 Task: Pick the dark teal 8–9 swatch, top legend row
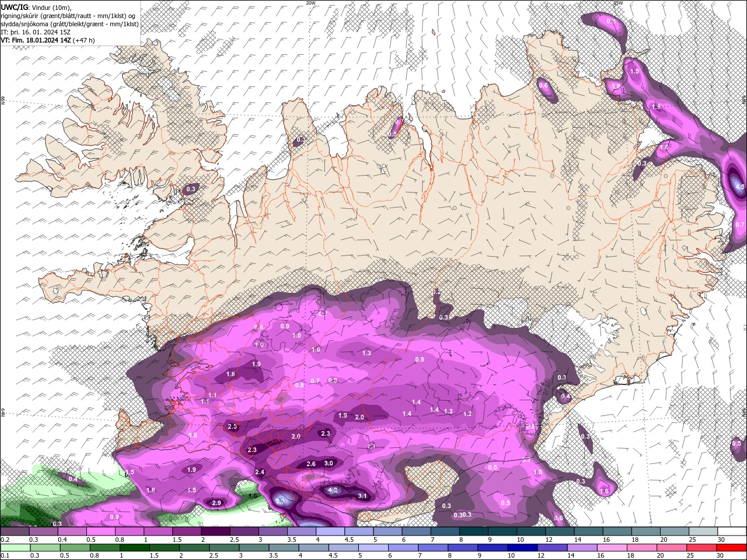click(474, 531)
